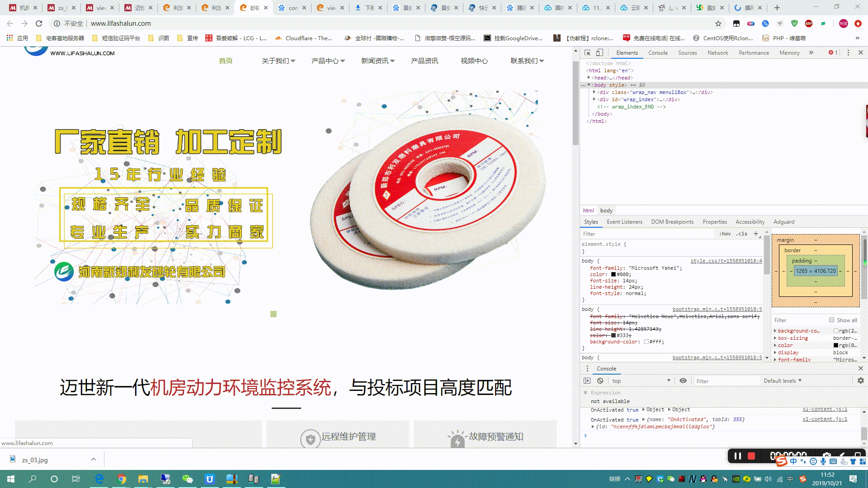Expand the wrap_nav menuliBox div
868x488 pixels.
594,92
